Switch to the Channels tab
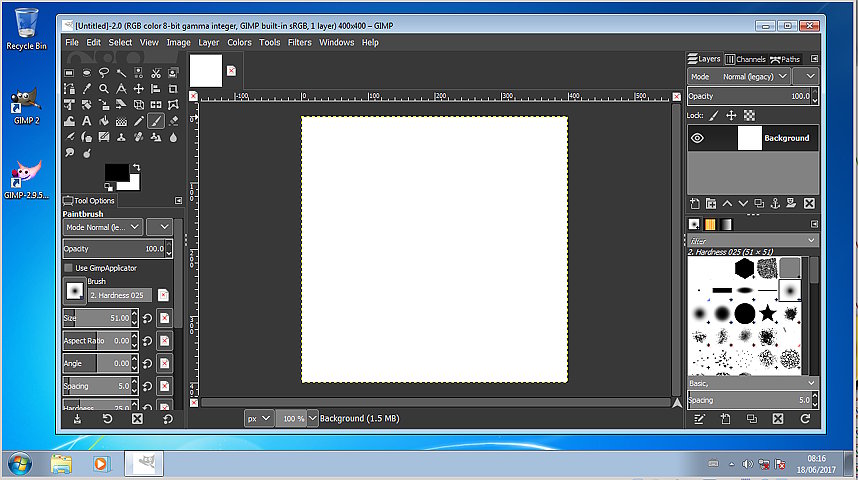 coord(745,59)
